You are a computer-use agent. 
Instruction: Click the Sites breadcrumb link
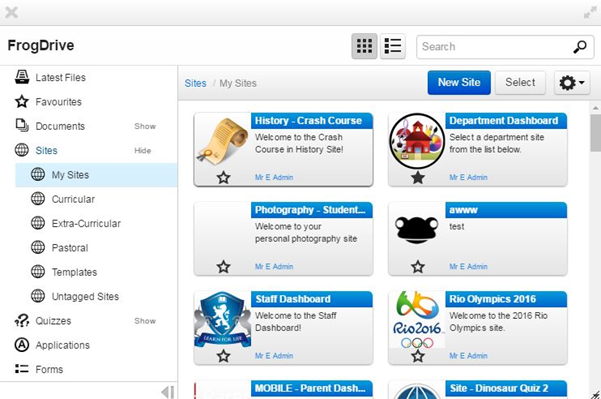pyautogui.click(x=195, y=83)
